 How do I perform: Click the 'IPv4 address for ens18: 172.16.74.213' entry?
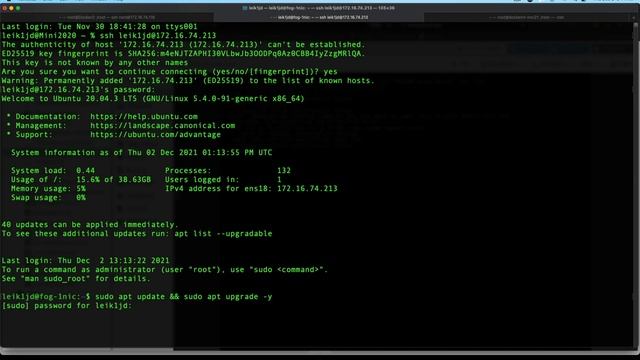251,189
